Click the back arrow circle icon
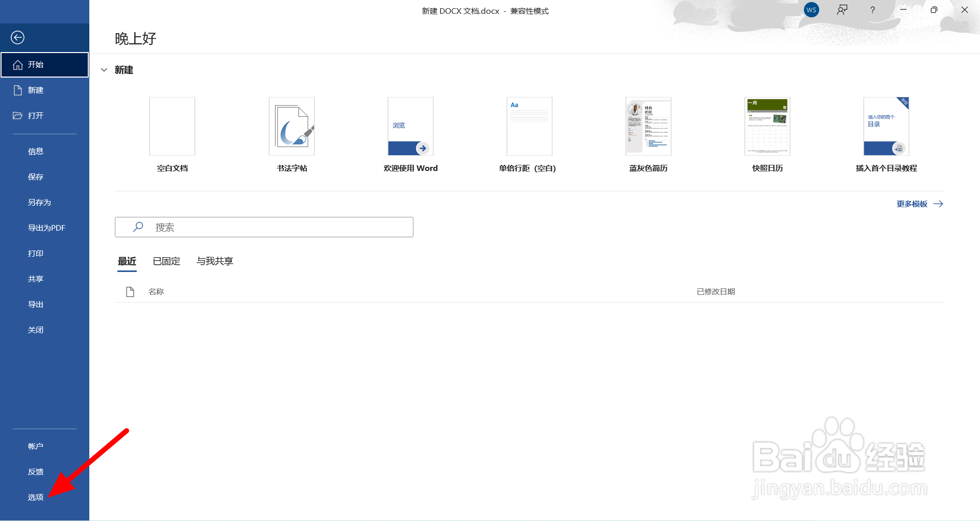Screen dimensions: 980x521 pos(17,37)
